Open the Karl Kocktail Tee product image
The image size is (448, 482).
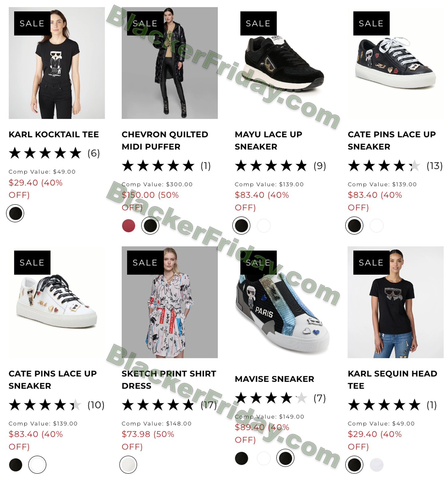tap(57, 63)
